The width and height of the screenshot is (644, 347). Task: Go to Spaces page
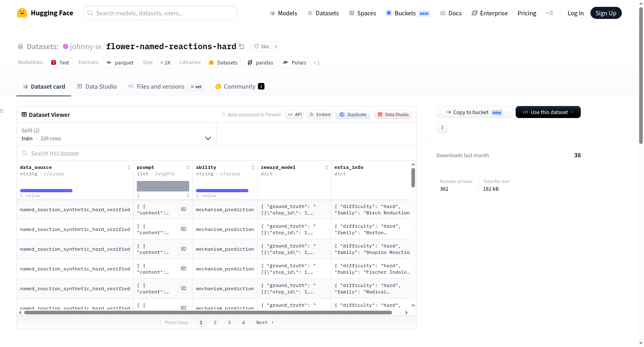coord(363,13)
